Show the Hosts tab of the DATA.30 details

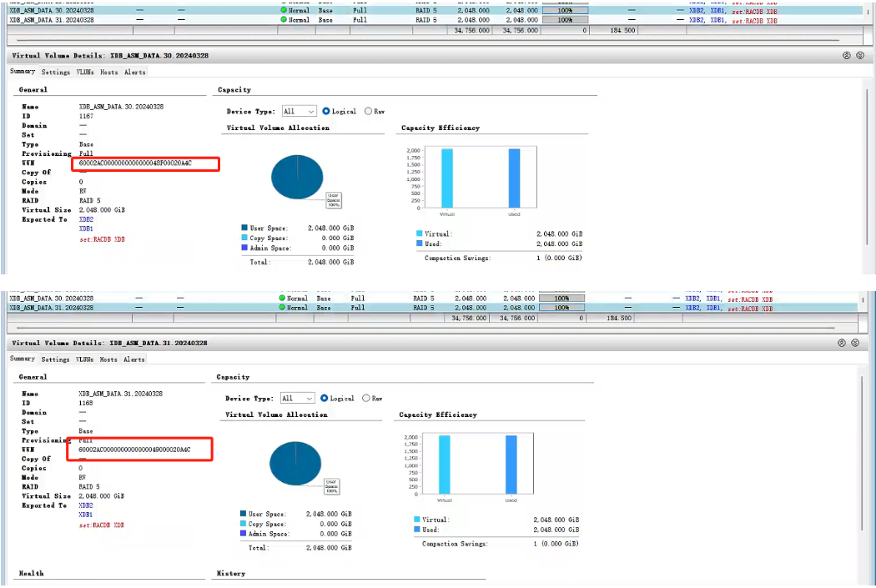[x=109, y=72]
